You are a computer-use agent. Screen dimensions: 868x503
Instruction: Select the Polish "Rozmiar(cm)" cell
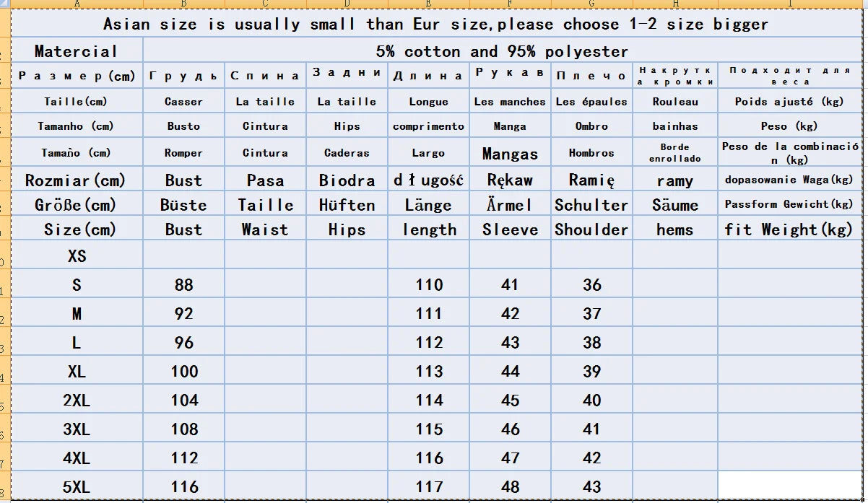(x=75, y=180)
